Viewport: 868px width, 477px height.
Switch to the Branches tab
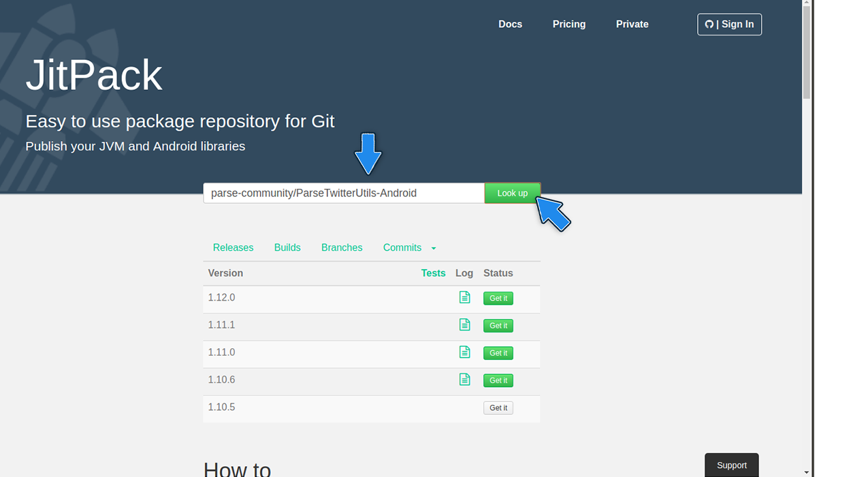342,247
